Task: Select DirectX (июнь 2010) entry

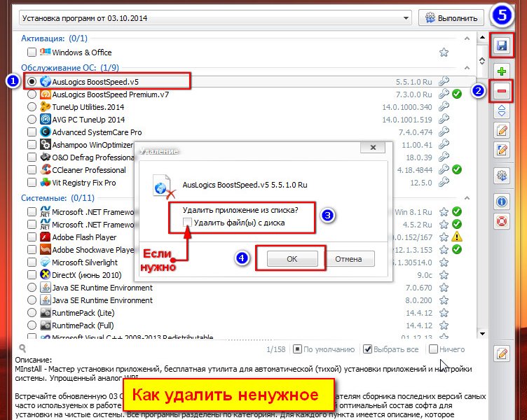Action: click(87, 275)
